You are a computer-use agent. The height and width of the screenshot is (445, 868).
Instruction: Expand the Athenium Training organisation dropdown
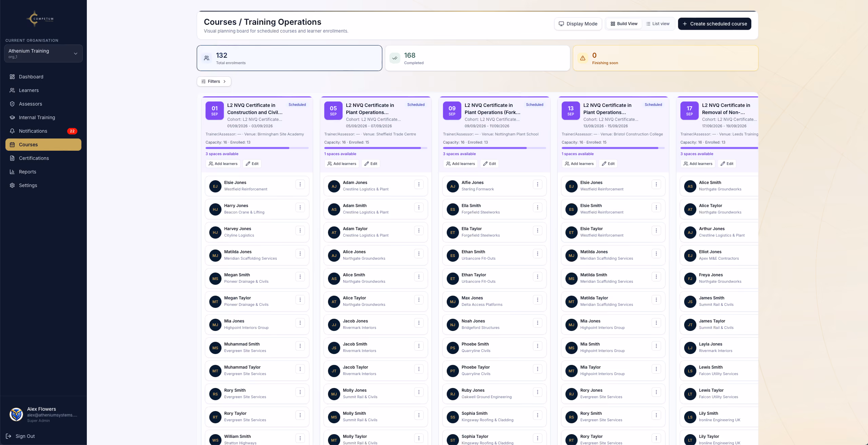[x=43, y=53]
